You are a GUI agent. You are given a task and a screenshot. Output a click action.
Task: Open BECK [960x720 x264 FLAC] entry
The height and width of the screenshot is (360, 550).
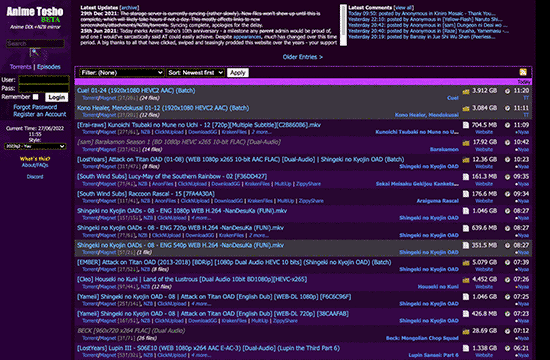131,331
